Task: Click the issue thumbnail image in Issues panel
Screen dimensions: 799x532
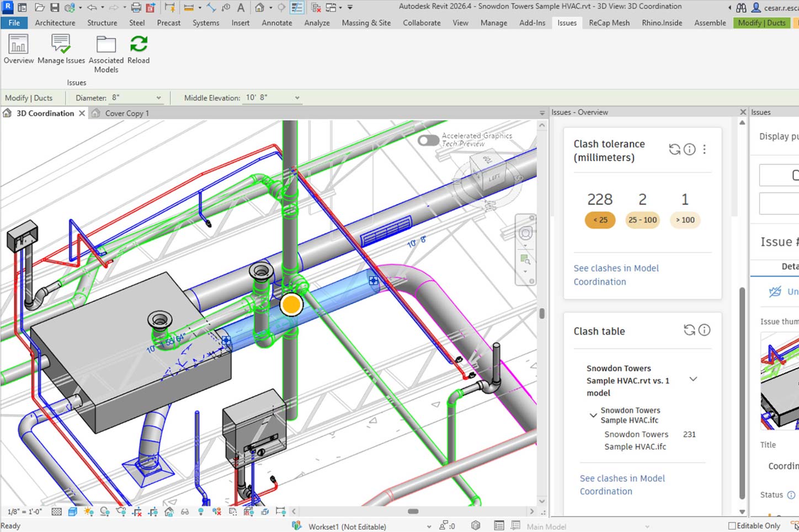Action: (779, 381)
